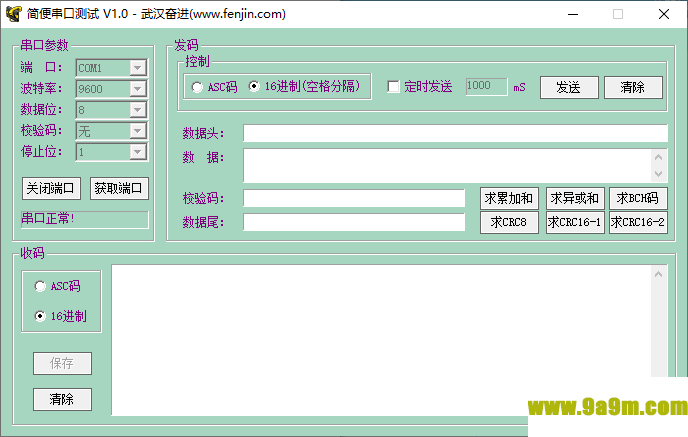Open the 停止位 dropdown showing 1

pos(137,152)
